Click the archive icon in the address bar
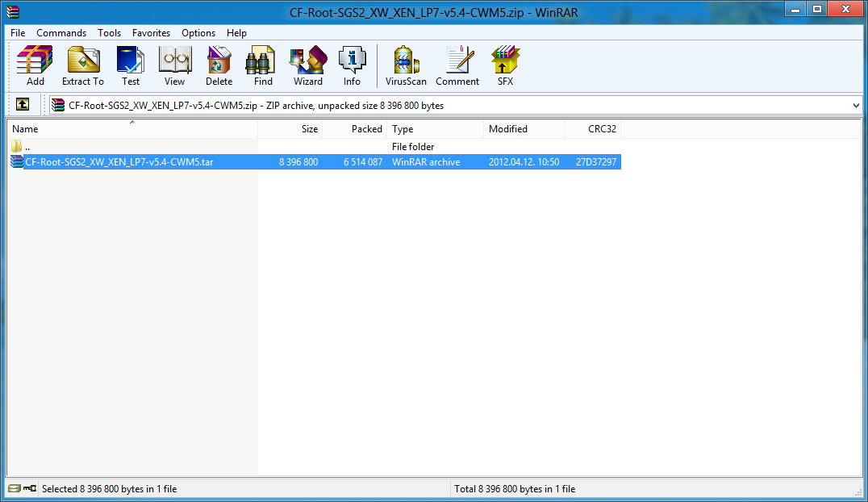Screen dimensions: 868x502 (58, 105)
